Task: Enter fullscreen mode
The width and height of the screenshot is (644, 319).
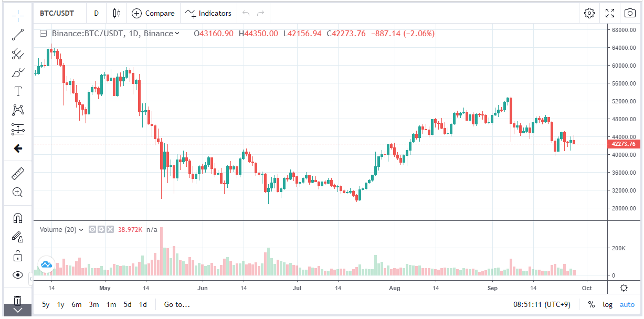Action: 610,13
